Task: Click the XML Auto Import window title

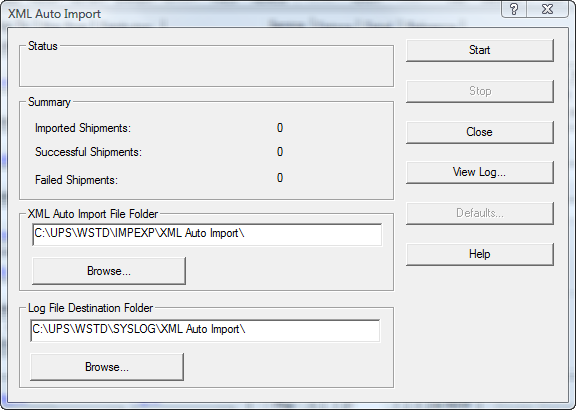Action: [x=54, y=14]
